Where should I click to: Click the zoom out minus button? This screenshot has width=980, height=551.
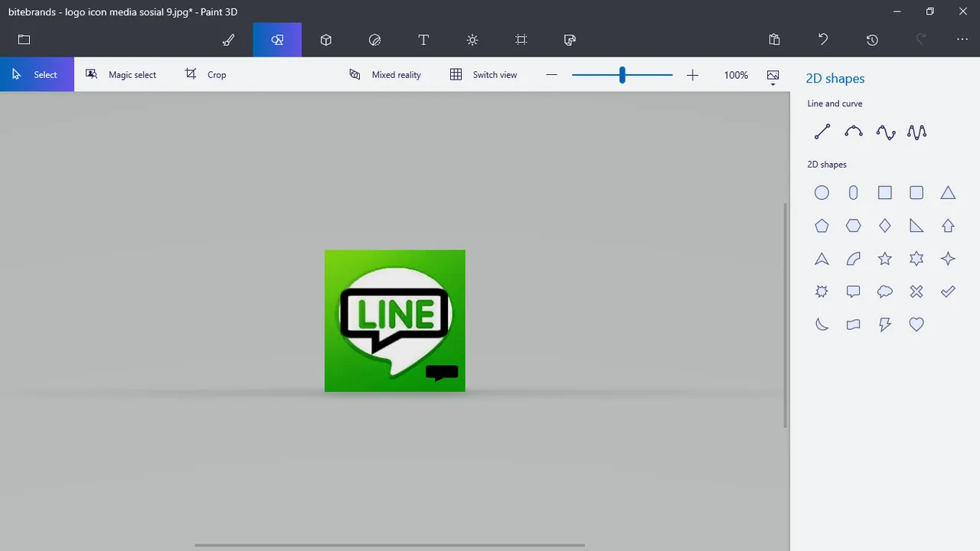[551, 75]
